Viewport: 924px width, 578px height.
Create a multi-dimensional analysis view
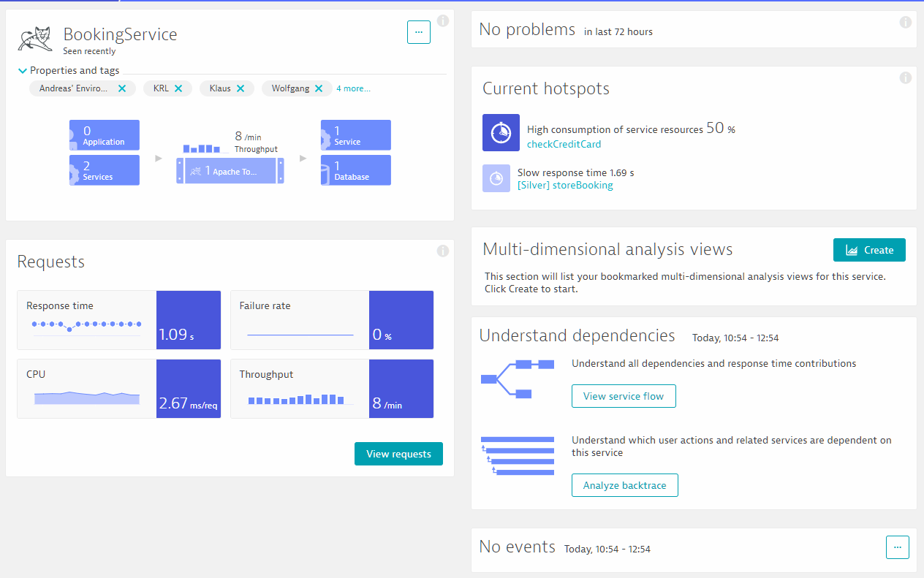click(869, 250)
